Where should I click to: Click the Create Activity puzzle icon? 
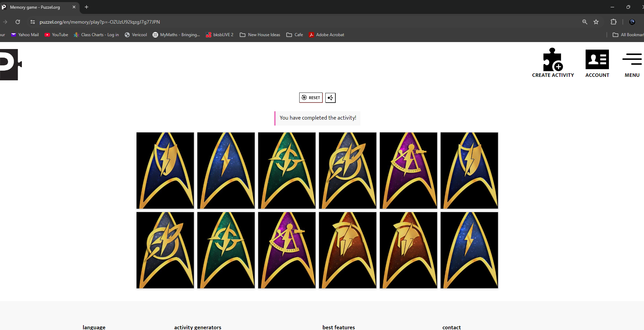[x=553, y=60]
